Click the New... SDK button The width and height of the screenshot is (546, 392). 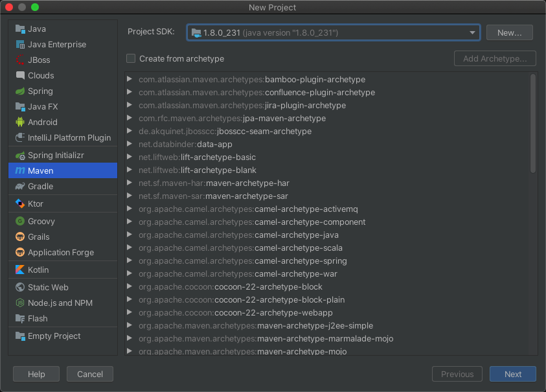[510, 32]
